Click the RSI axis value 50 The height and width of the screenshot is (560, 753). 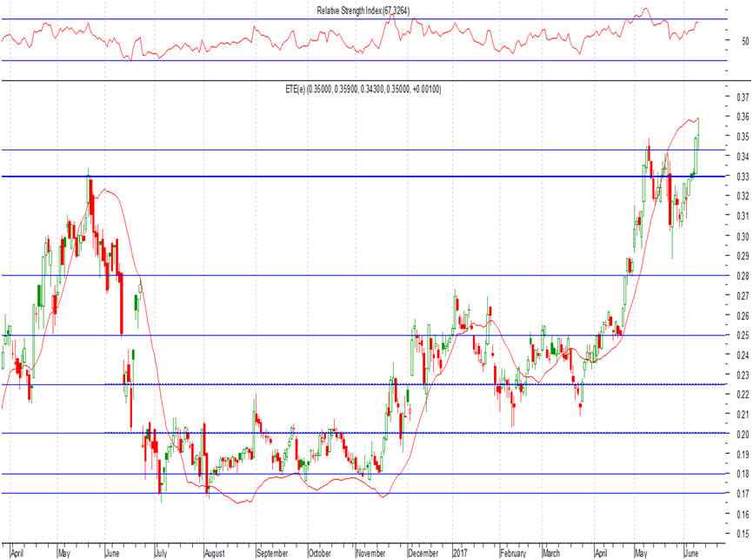coord(745,41)
